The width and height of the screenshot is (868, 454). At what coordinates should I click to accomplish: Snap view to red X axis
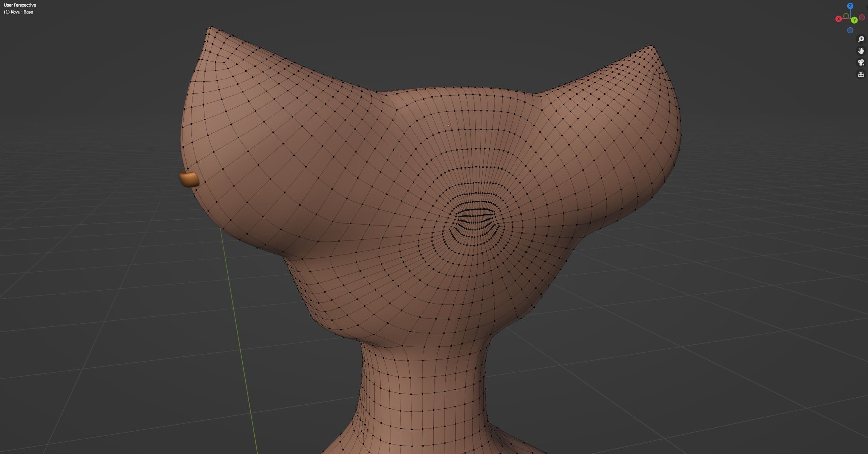[838, 19]
